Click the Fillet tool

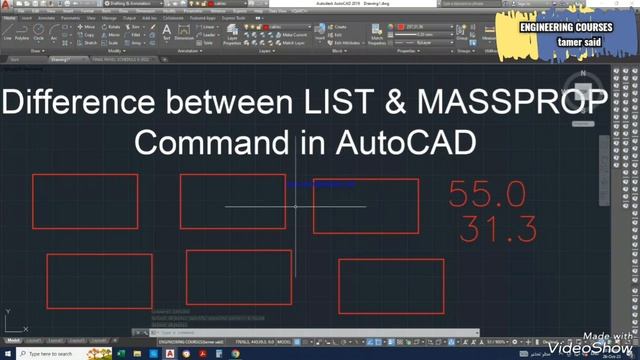(133, 35)
